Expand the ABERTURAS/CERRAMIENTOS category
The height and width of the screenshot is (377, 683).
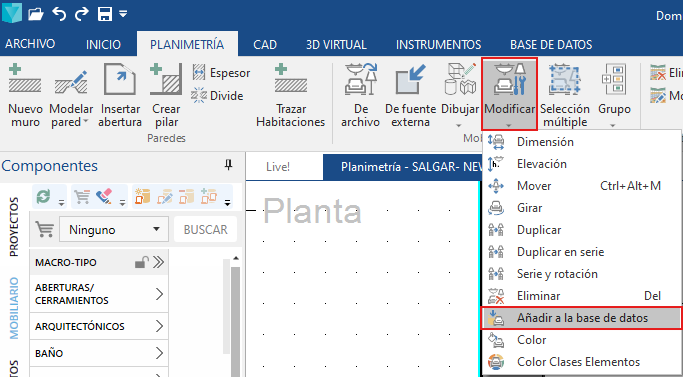[x=98, y=294]
